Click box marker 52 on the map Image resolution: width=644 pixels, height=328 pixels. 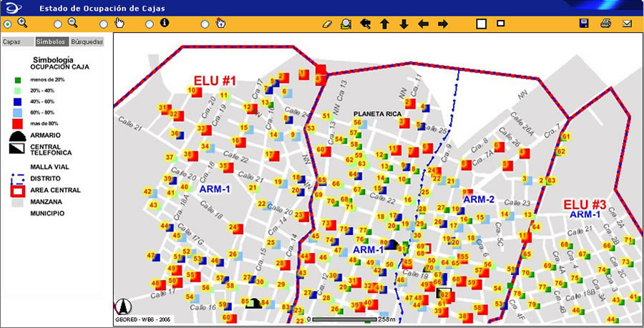[x=187, y=251]
